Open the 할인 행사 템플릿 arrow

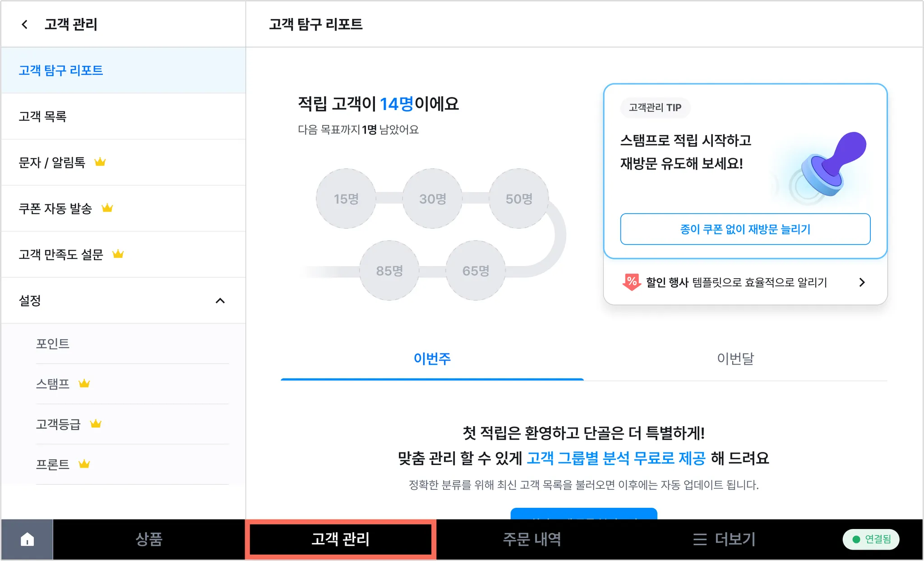point(862,282)
